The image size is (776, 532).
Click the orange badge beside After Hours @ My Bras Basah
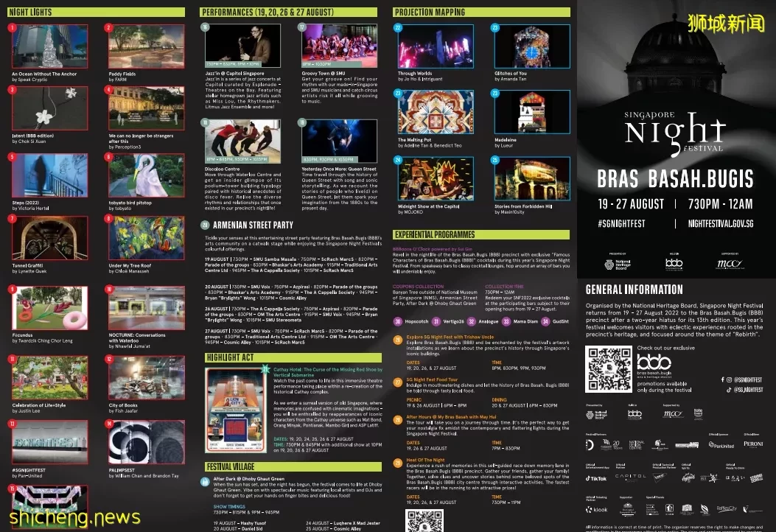coord(398,420)
